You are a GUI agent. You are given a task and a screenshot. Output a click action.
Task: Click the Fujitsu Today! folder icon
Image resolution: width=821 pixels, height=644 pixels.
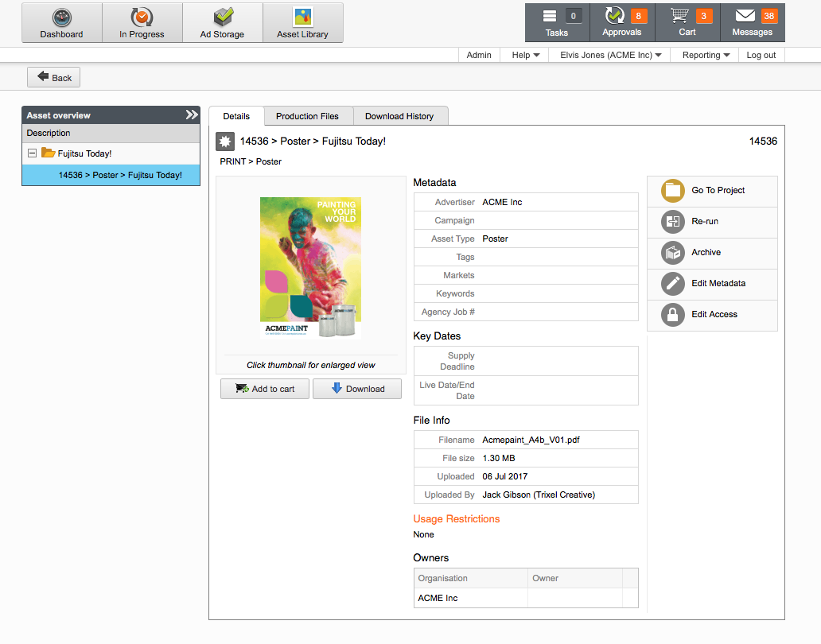(x=49, y=153)
